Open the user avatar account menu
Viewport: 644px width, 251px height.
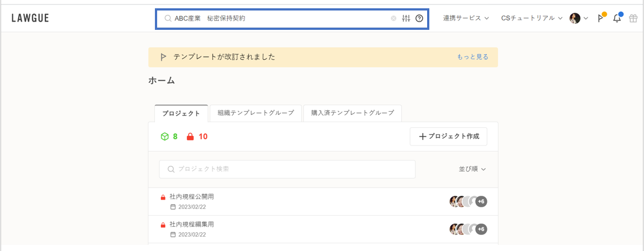tap(578, 18)
